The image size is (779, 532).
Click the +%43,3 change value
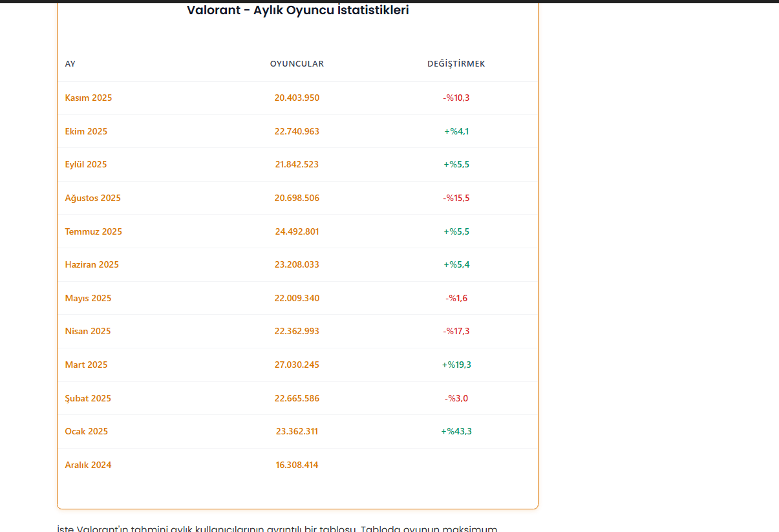tap(456, 431)
